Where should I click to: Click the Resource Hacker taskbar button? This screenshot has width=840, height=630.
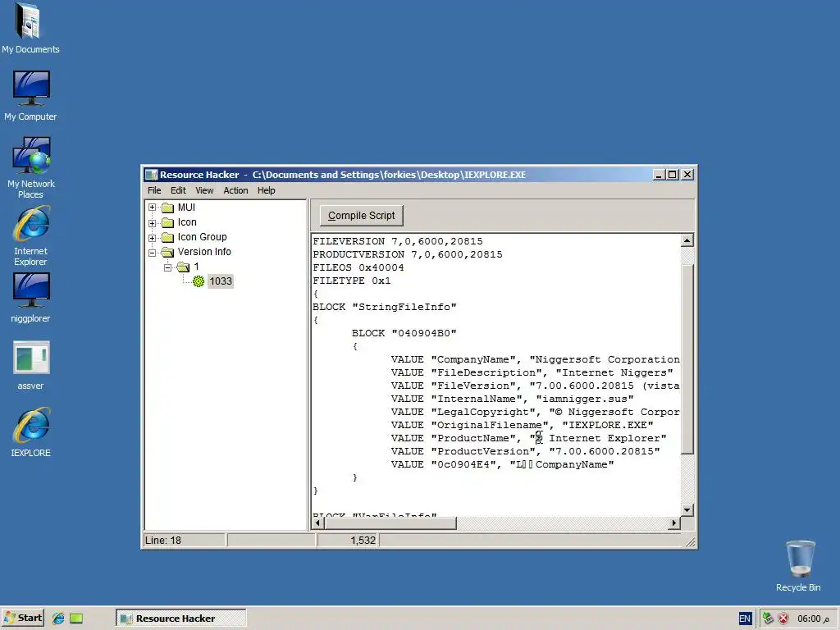point(181,619)
